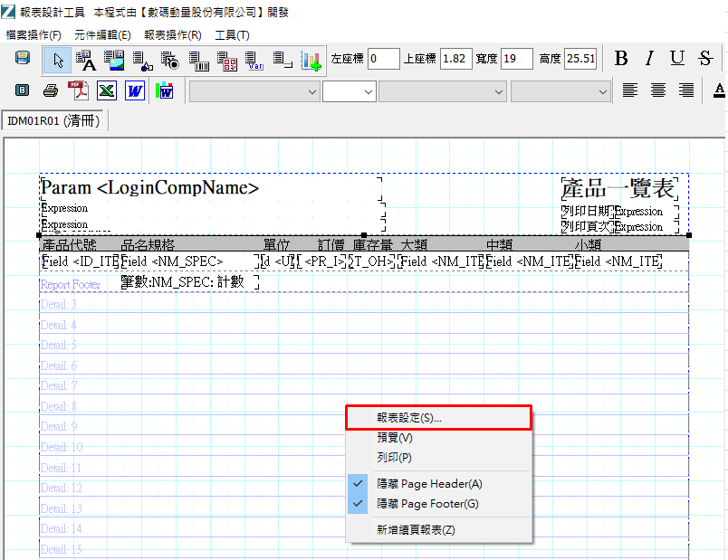Select the 產品代號 column header
The image size is (728, 560).
click(x=69, y=244)
